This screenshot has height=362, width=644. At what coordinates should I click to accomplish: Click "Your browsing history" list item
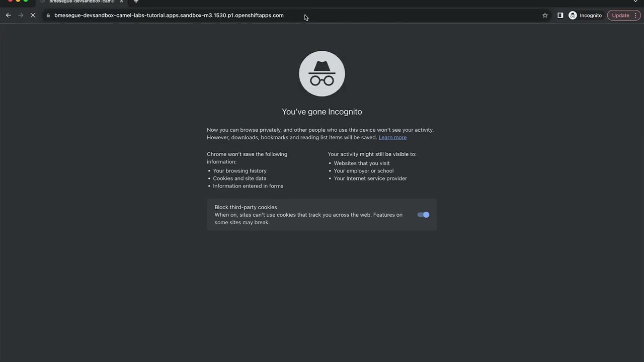point(239,171)
